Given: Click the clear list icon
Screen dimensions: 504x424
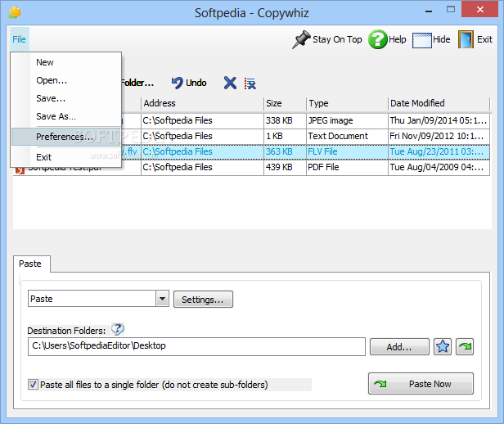Looking at the screenshot, I should (x=250, y=83).
